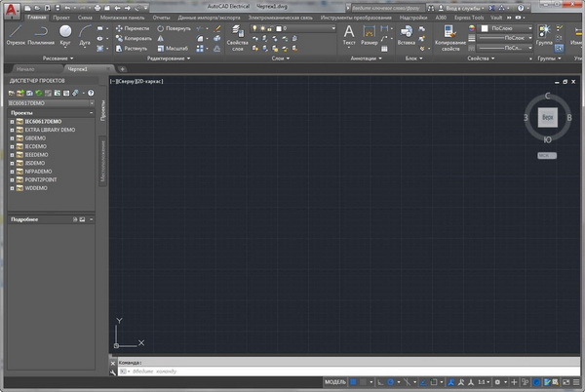Switch to the Проект ribbon tab
Screen dimensions: 585x392
pyautogui.click(x=61, y=18)
